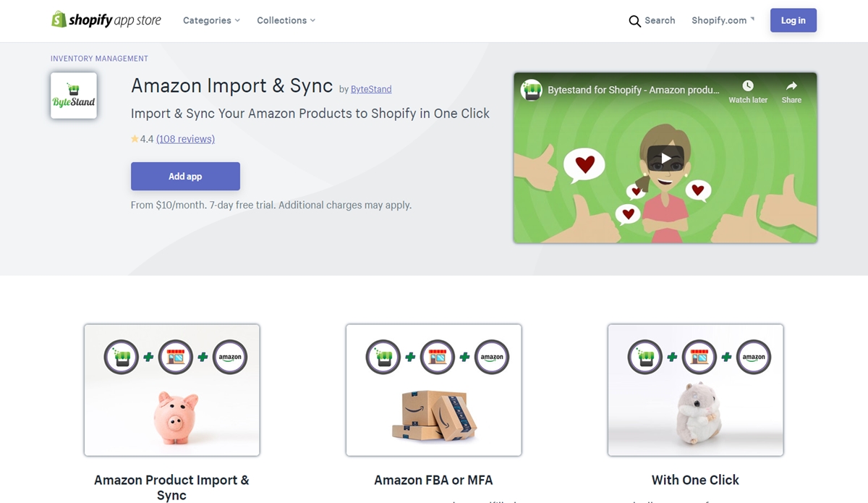Click the Amazon Import & Sync title
The height and width of the screenshot is (503, 868).
point(232,85)
